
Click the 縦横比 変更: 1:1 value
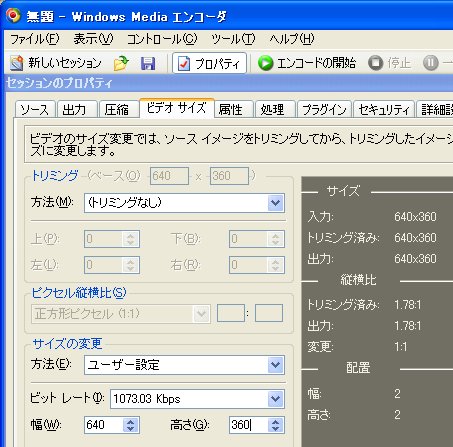point(401,347)
